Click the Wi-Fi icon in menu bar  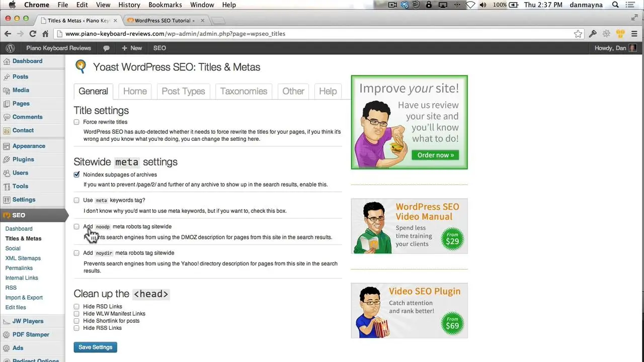(x=470, y=5)
